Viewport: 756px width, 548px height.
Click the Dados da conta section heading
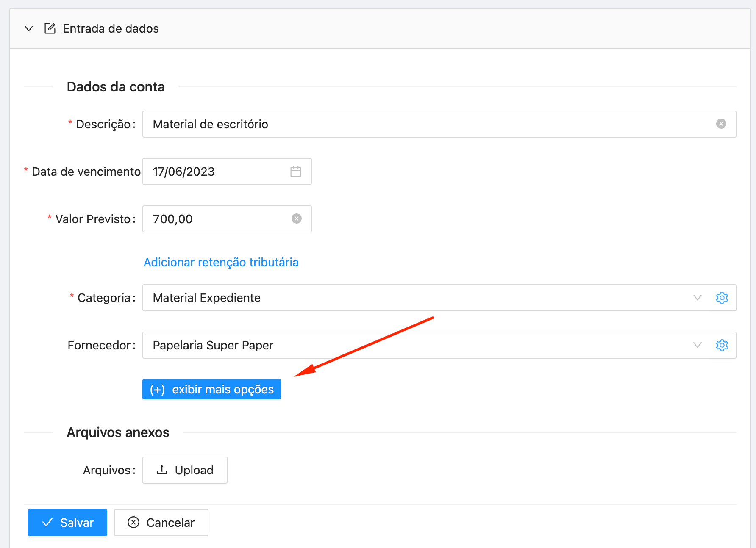[x=116, y=87]
